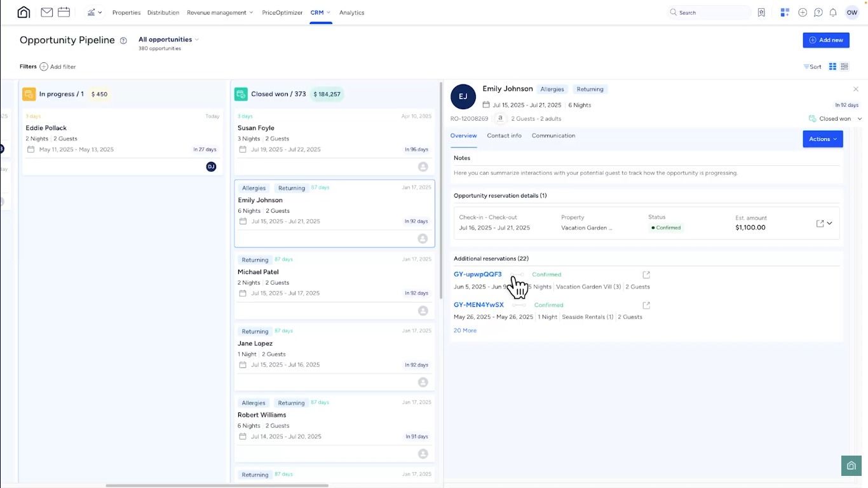Open the Actions dropdown
The image size is (868, 488).
[x=823, y=139]
